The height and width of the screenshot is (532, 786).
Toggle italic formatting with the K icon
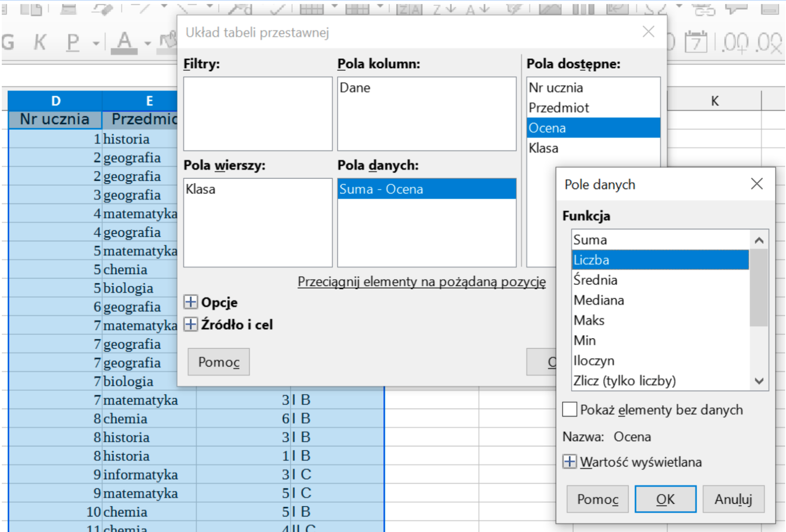pyautogui.click(x=40, y=42)
